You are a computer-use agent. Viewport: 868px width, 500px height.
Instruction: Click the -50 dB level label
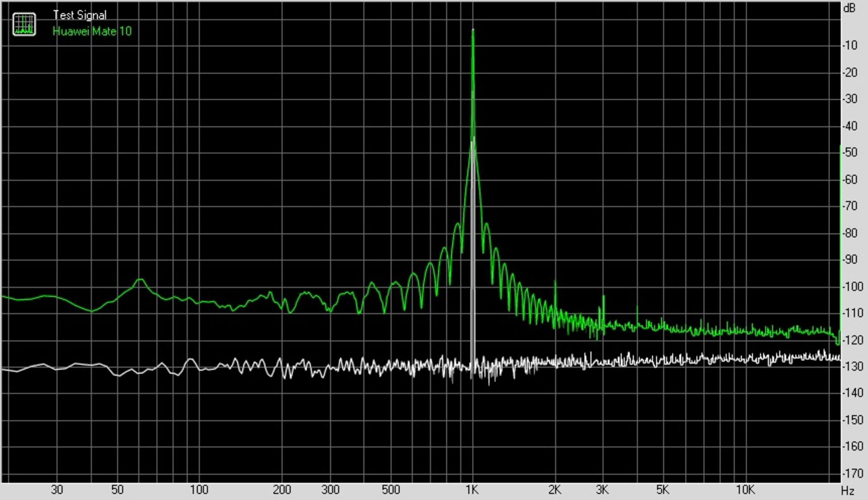(849, 152)
